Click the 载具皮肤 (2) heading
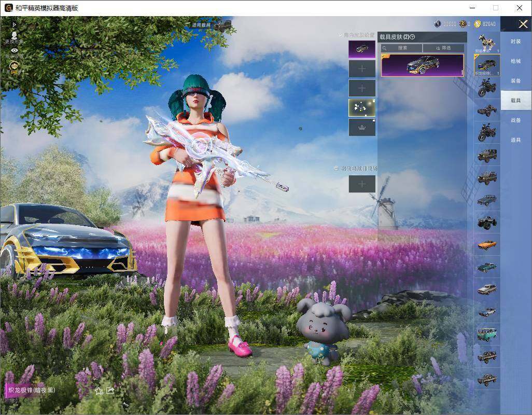Screen dimensions: 532x415 click(x=394, y=37)
